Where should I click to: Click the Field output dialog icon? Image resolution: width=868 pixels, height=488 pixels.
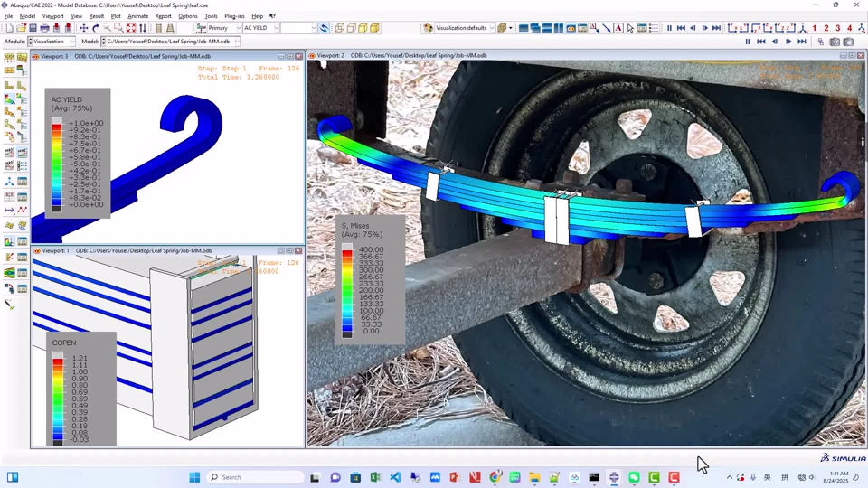(x=201, y=28)
